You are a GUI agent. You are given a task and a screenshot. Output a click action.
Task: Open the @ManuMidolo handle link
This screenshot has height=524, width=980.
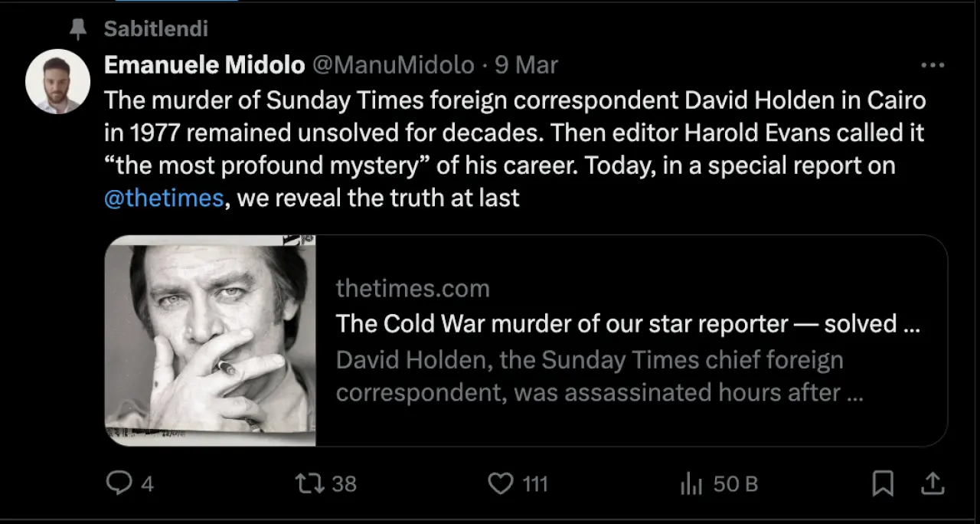[x=393, y=66]
